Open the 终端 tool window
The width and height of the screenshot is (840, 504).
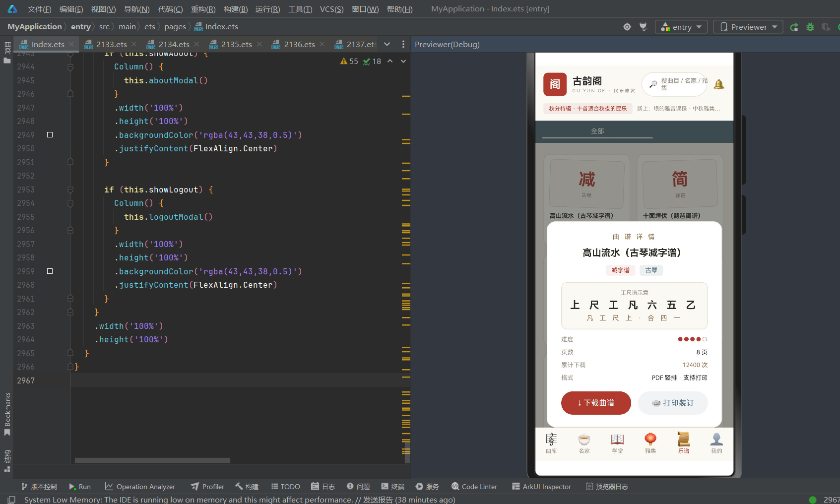[x=393, y=487]
